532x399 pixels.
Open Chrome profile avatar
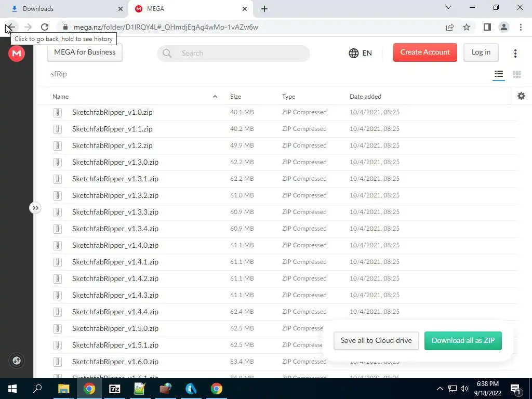(504, 27)
